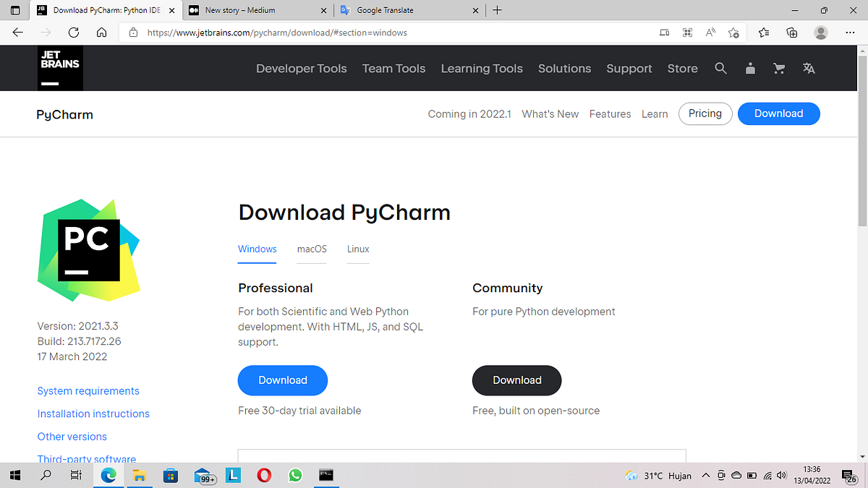Open the read aloud icon in toolbar

710,33
